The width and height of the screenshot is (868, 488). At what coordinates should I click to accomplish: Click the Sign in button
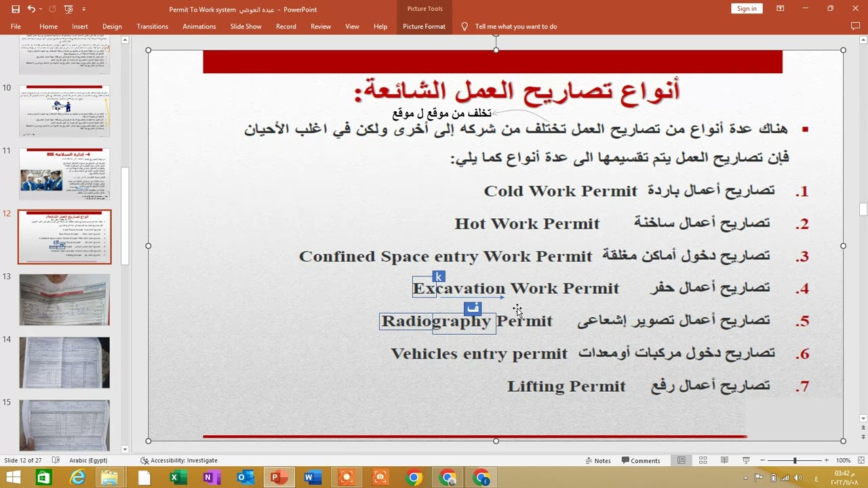747,9
